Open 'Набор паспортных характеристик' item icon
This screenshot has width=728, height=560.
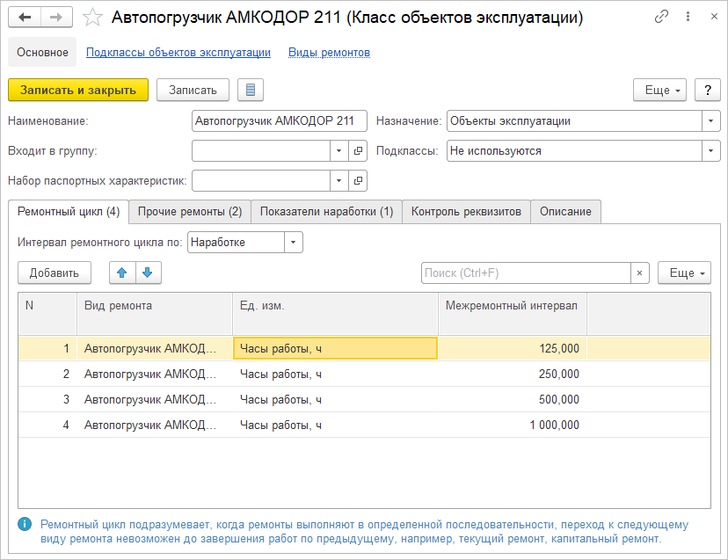point(358,180)
